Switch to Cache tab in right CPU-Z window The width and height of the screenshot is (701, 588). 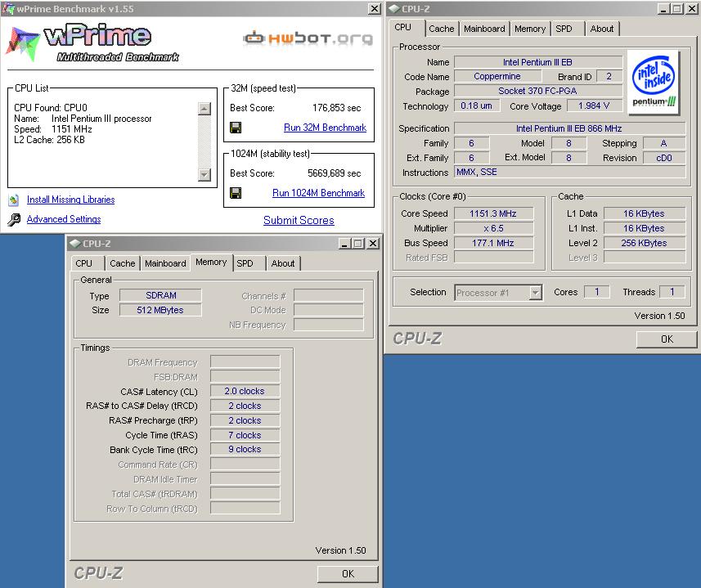click(x=441, y=29)
